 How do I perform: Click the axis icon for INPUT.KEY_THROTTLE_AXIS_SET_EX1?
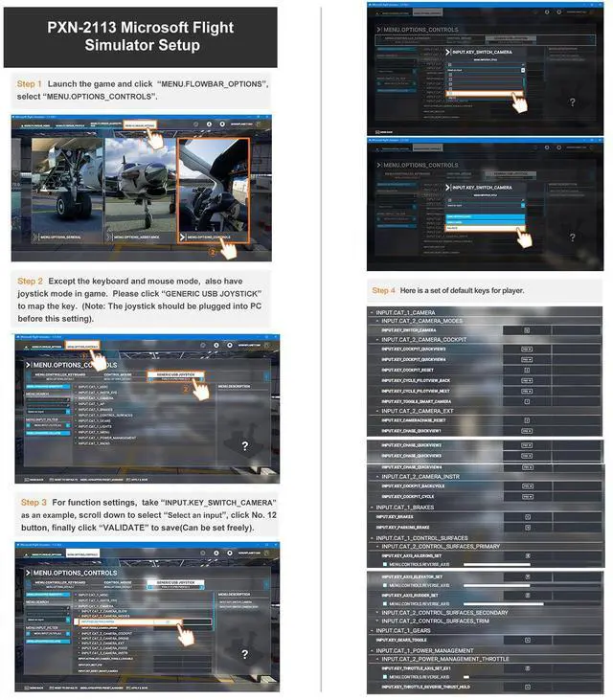528,668
